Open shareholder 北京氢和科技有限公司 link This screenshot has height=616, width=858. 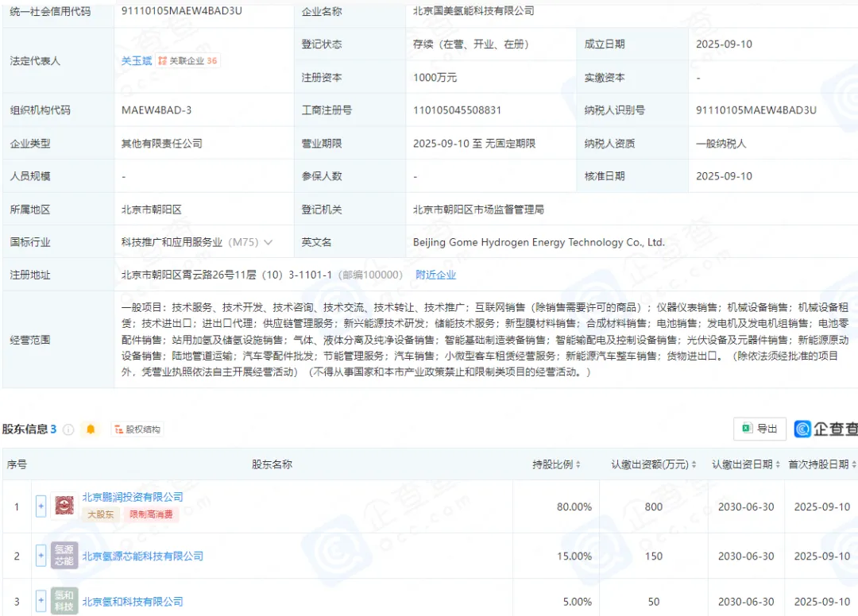coord(133,602)
